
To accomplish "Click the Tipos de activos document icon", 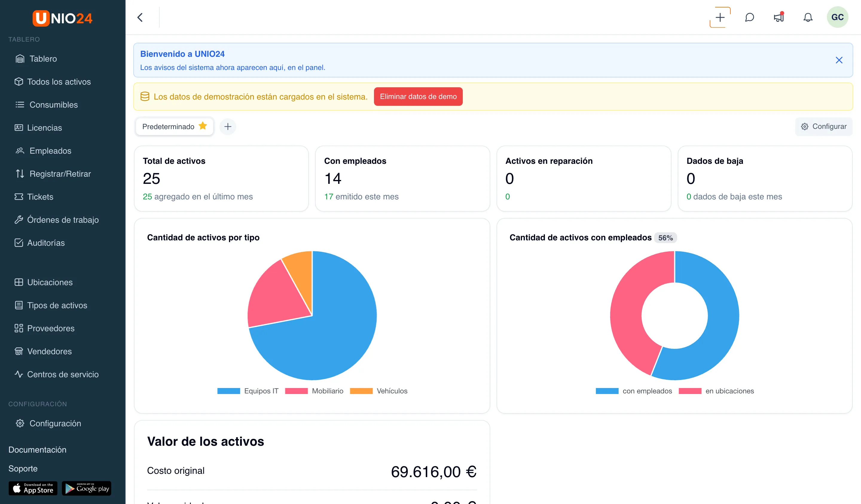I will [19, 305].
